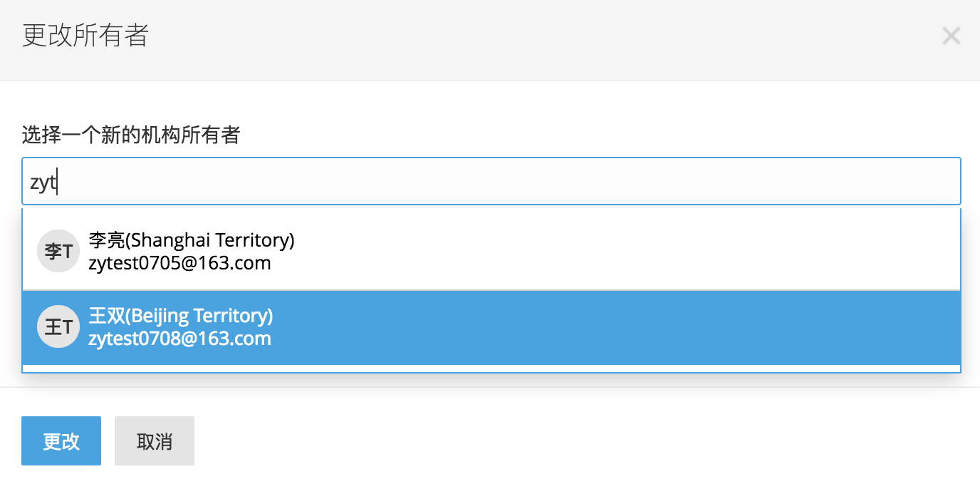This screenshot has width=980, height=479.
Task: Click the typed text "zyt"
Action: click(x=43, y=182)
